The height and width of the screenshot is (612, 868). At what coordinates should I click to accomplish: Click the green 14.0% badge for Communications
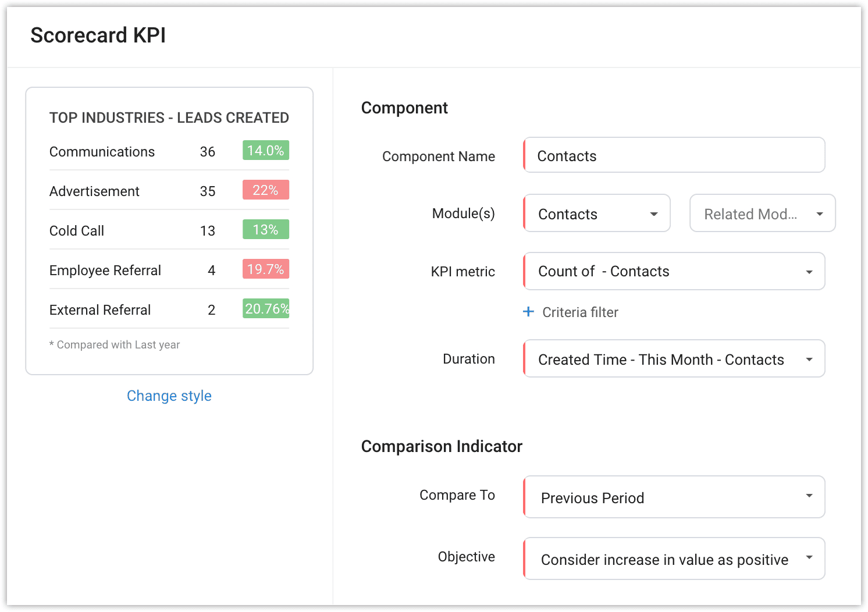[266, 151]
